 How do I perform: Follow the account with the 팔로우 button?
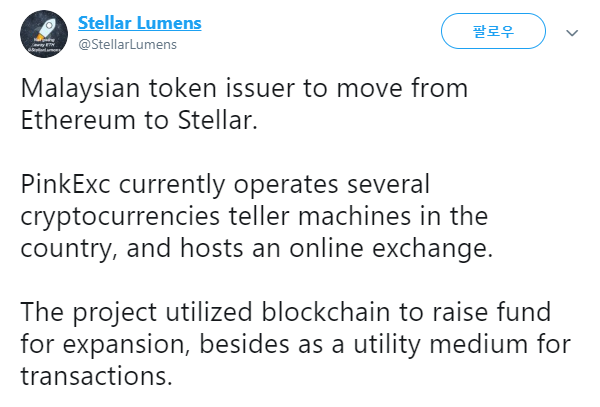[493, 31]
